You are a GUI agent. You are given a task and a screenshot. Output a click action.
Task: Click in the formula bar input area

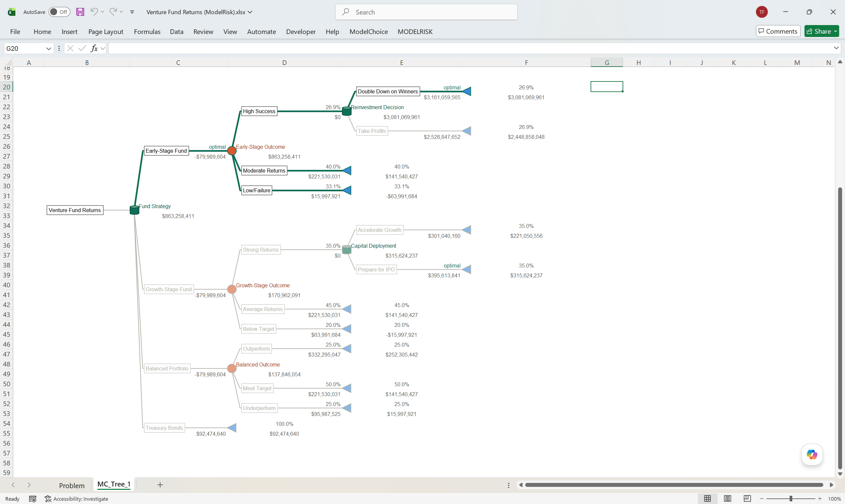(x=471, y=48)
